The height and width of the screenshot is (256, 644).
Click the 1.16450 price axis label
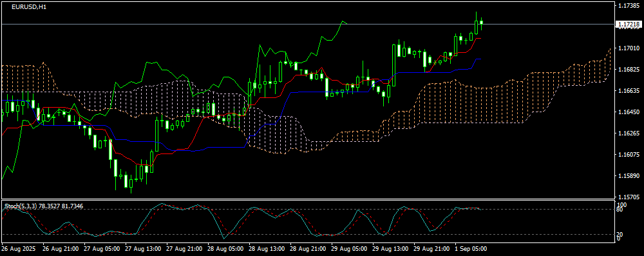[629, 112]
